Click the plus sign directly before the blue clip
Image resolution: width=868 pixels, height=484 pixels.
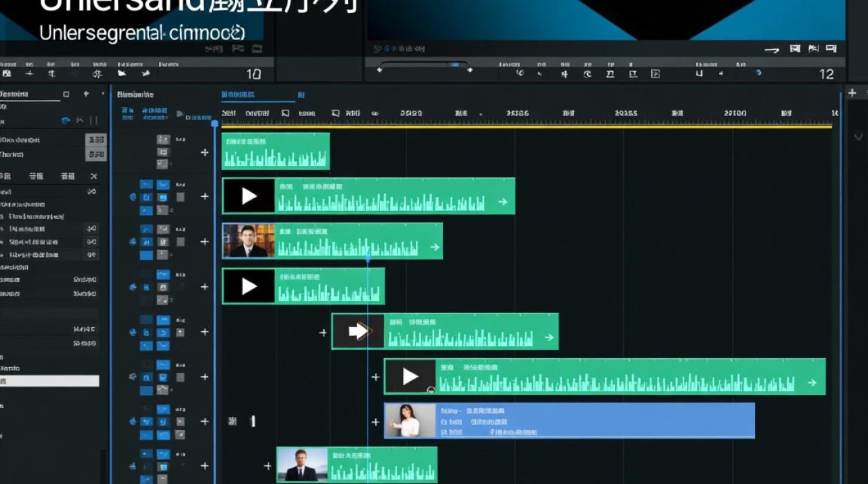(x=375, y=422)
